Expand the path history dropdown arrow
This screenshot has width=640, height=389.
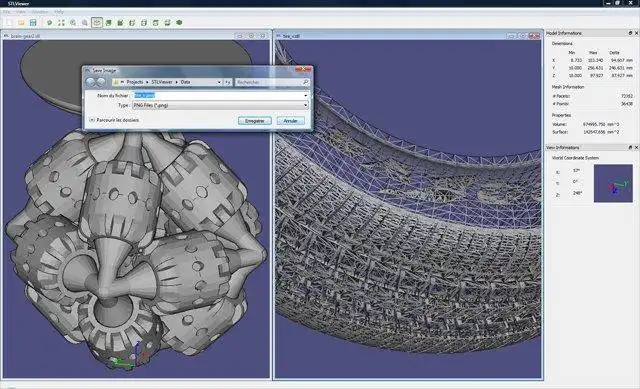pos(219,82)
